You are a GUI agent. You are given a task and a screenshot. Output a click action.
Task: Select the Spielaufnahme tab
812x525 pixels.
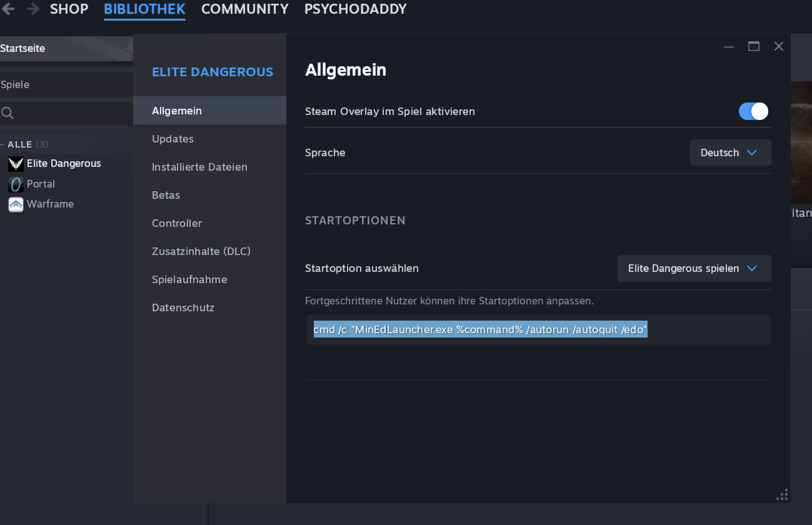pyautogui.click(x=209, y=280)
